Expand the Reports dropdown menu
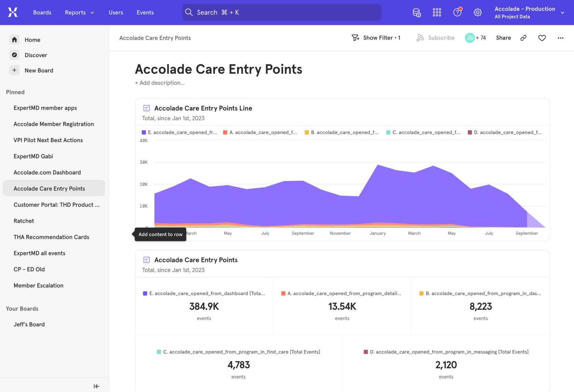This screenshot has width=574, height=392. 79,13
